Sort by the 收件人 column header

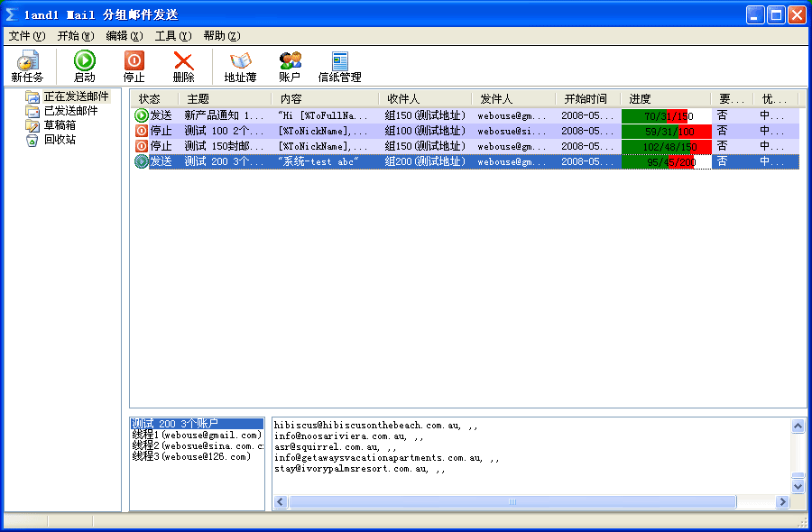[x=426, y=99]
